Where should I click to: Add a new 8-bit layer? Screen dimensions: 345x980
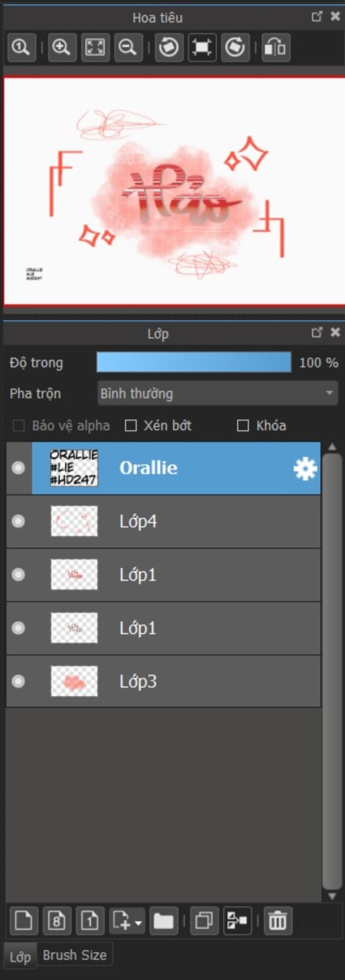pos(57,921)
